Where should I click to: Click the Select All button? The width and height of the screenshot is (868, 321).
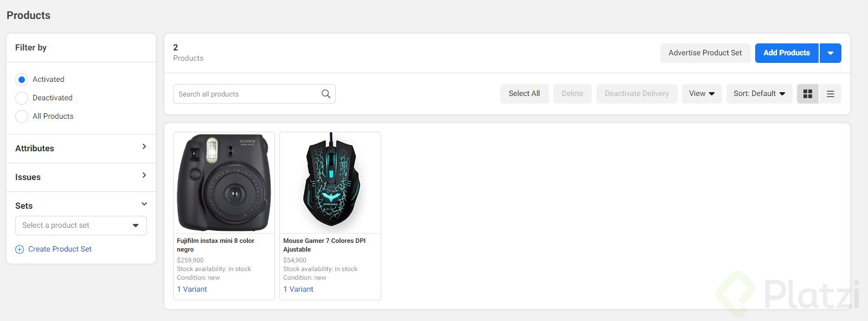tap(524, 94)
